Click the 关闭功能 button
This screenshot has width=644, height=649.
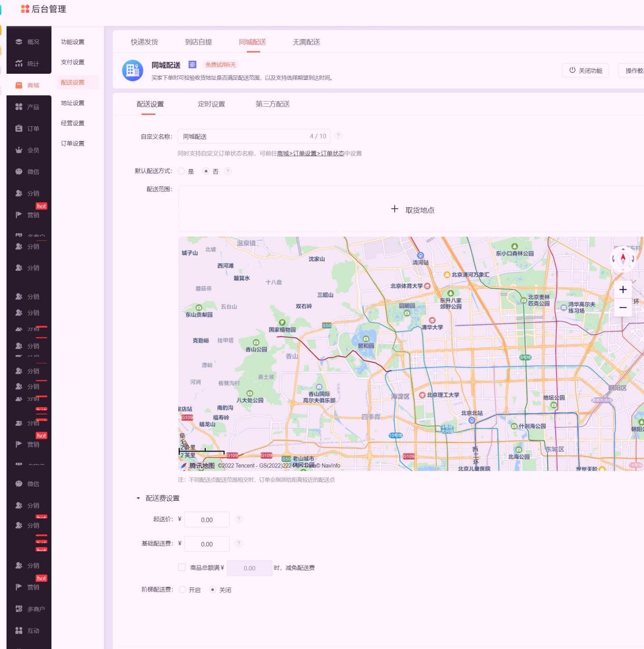[x=585, y=70]
